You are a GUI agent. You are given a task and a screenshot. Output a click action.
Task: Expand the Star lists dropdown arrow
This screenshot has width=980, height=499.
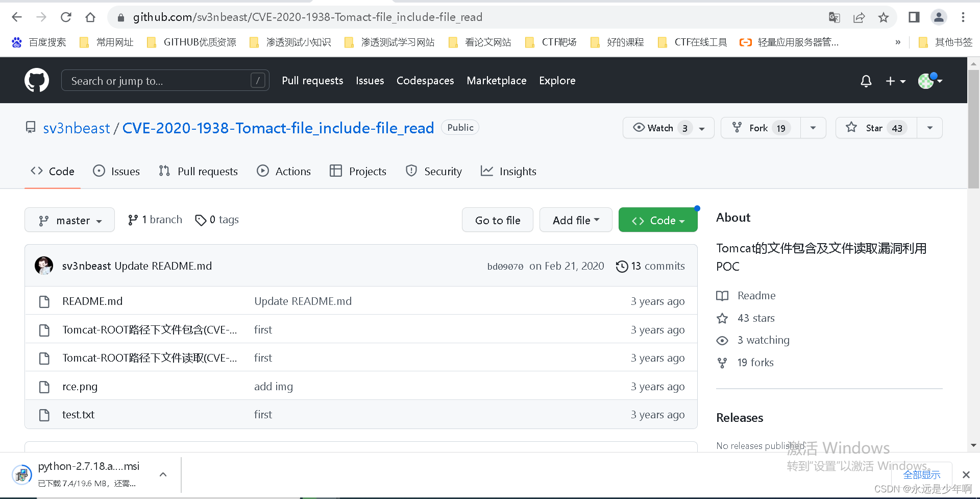tap(930, 128)
